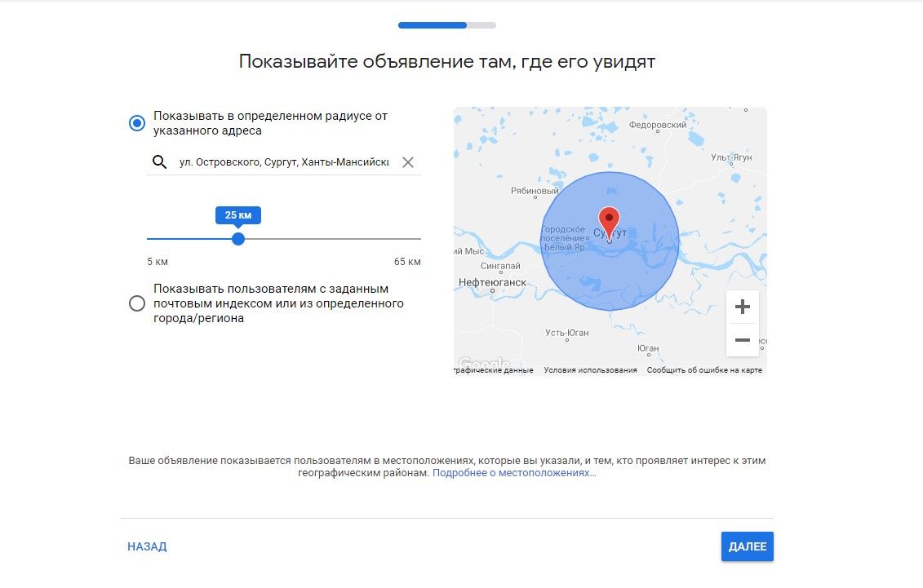
Task: Click the slider handle set at 25 км
Action: click(x=237, y=239)
